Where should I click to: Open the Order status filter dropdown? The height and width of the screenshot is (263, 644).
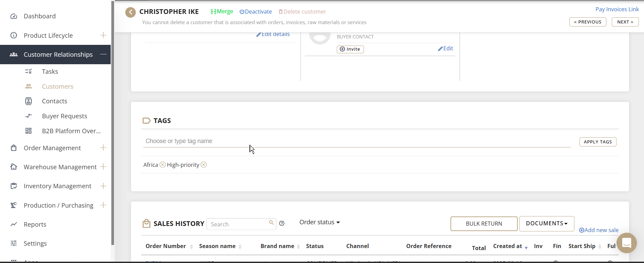(x=319, y=222)
